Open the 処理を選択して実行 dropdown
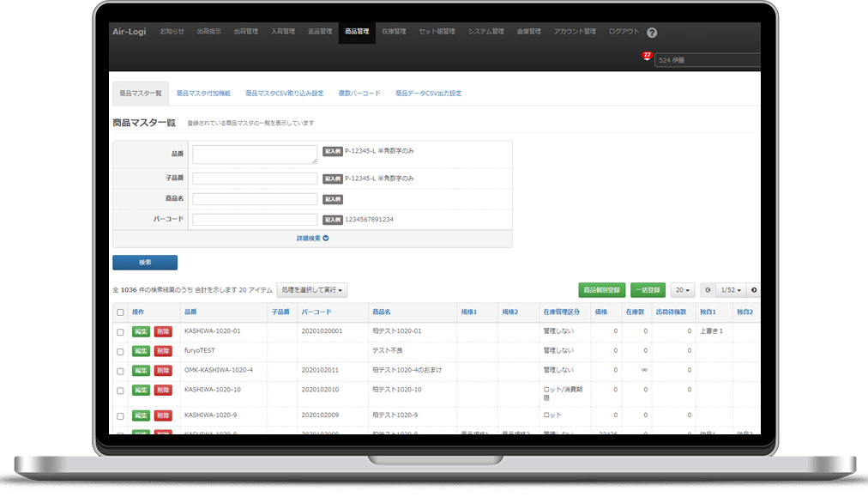This screenshot has width=868, height=497. [312, 291]
